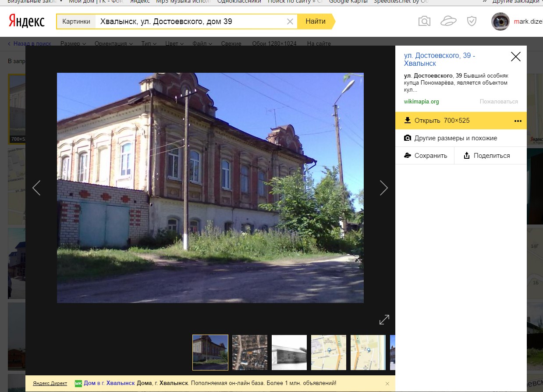Click the Пожаловаться report link
543x392 pixels.
499,102
